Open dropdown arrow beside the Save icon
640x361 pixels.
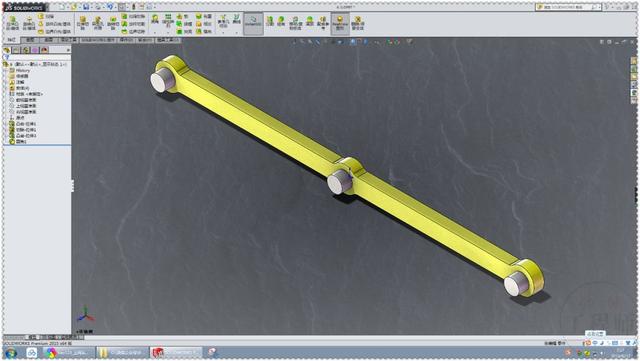pos(92,7)
